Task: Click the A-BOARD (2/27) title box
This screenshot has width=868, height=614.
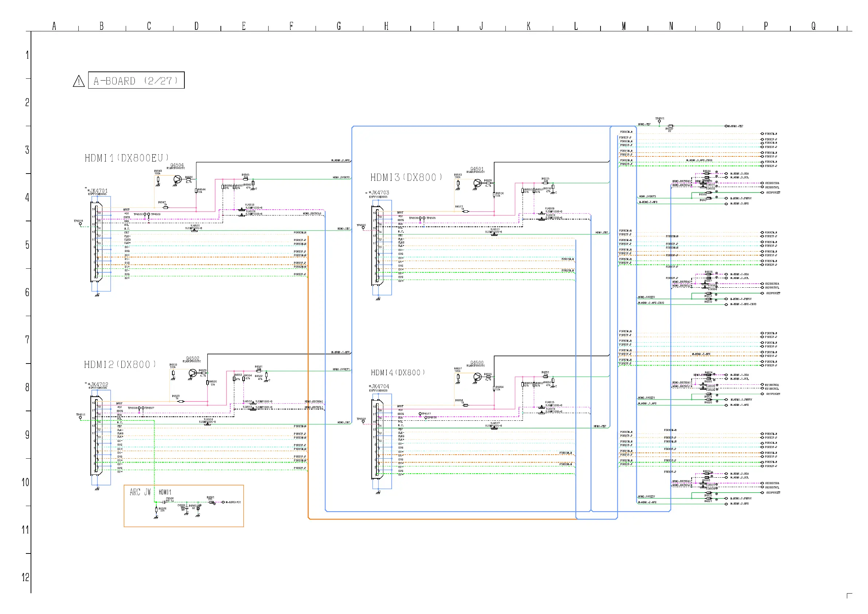Action: pyautogui.click(x=136, y=81)
